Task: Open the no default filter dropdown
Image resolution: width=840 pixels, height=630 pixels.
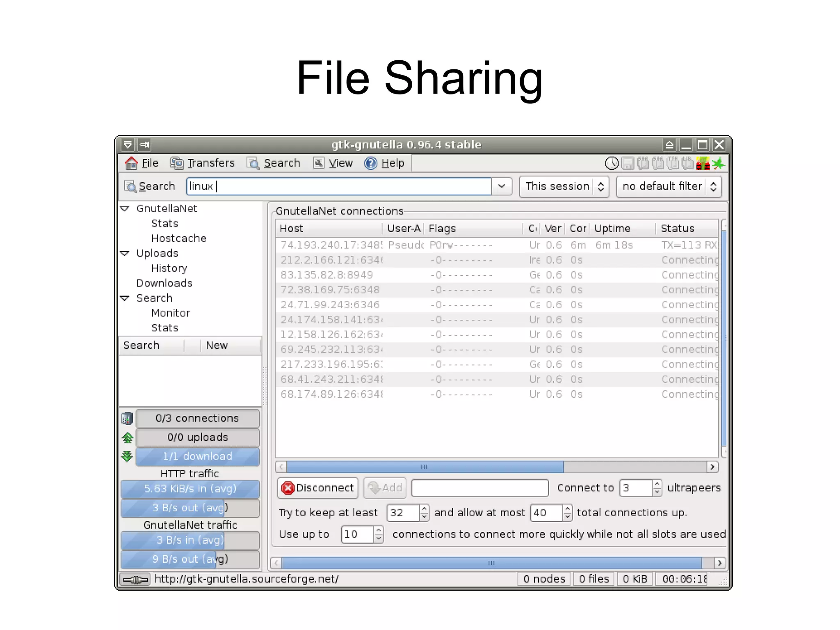Action: tap(669, 187)
